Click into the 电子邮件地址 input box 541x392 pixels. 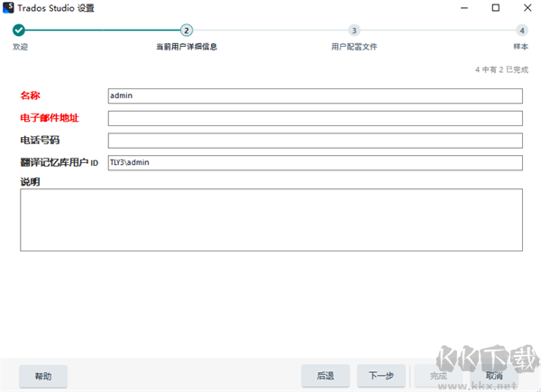pyautogui.click(x=315, y=118)
